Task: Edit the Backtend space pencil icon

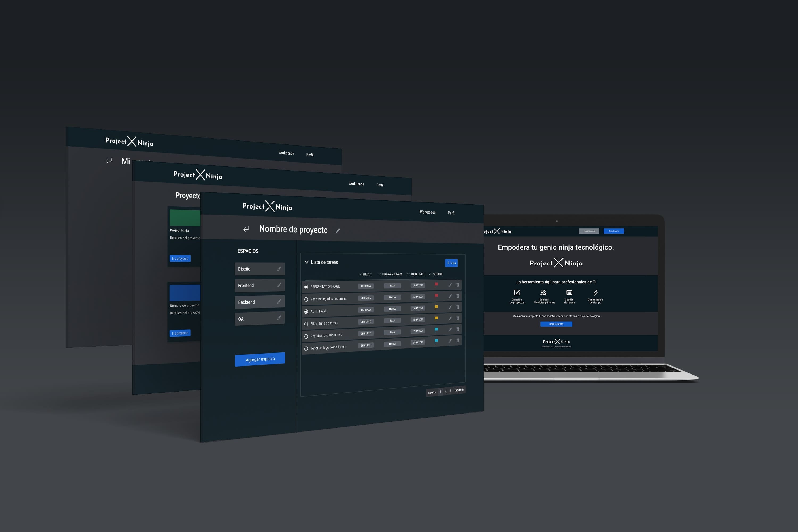Action: point(279,301)
